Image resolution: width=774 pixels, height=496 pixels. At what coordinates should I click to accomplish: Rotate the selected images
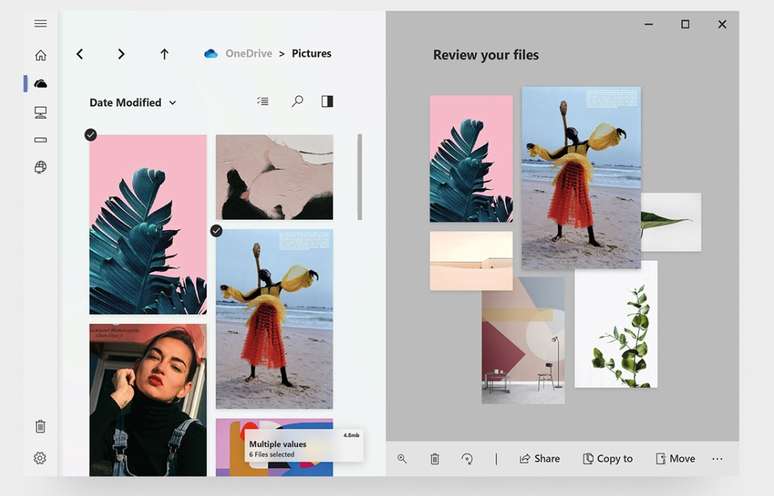[x=467, y=459]
